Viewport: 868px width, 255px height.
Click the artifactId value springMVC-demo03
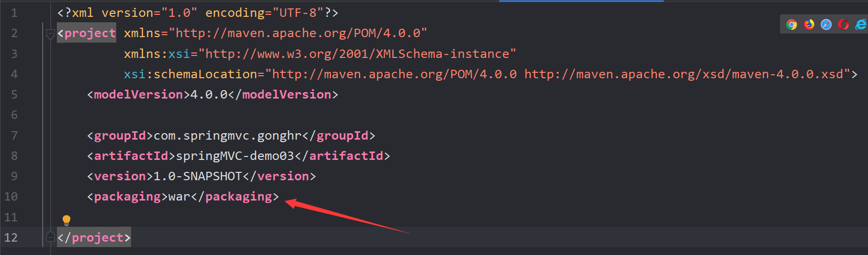point(235,156)
